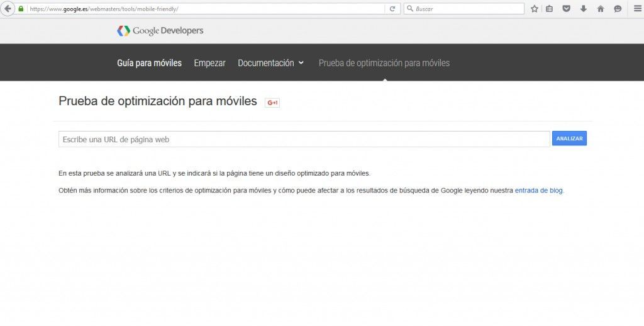Reload the page with the refresh icon
Viewport: 644px width, 326px height.
(392, 9)
